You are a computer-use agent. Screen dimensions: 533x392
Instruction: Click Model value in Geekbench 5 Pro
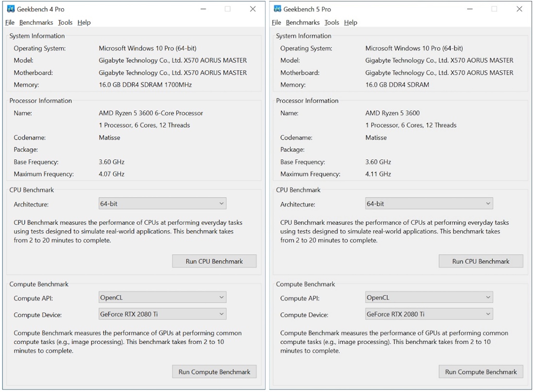439,60
